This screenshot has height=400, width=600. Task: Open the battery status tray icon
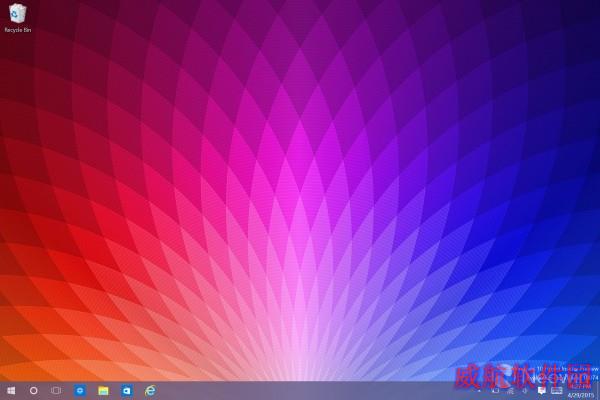coord(496,391)
